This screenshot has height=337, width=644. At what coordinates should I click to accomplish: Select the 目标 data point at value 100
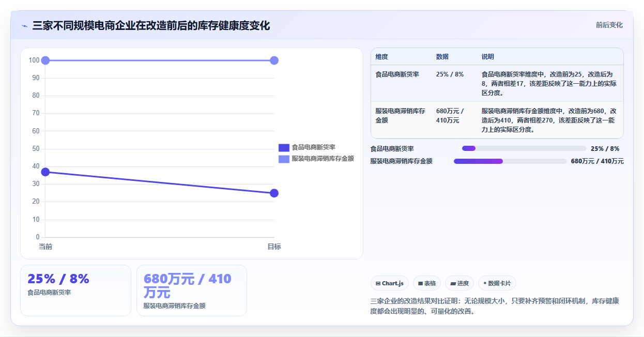pos(274,60)
